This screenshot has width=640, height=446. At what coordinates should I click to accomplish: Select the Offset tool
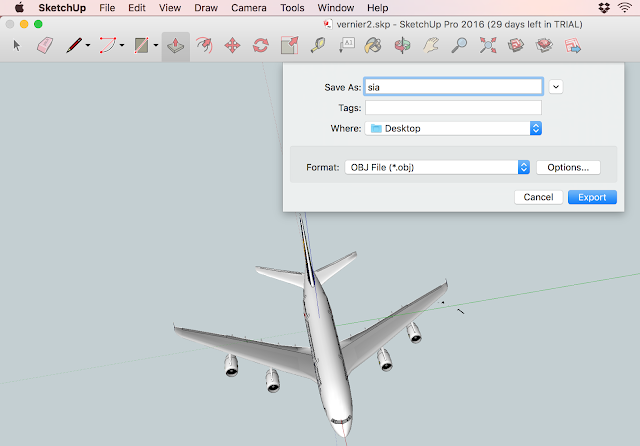[x=204, y=45]
